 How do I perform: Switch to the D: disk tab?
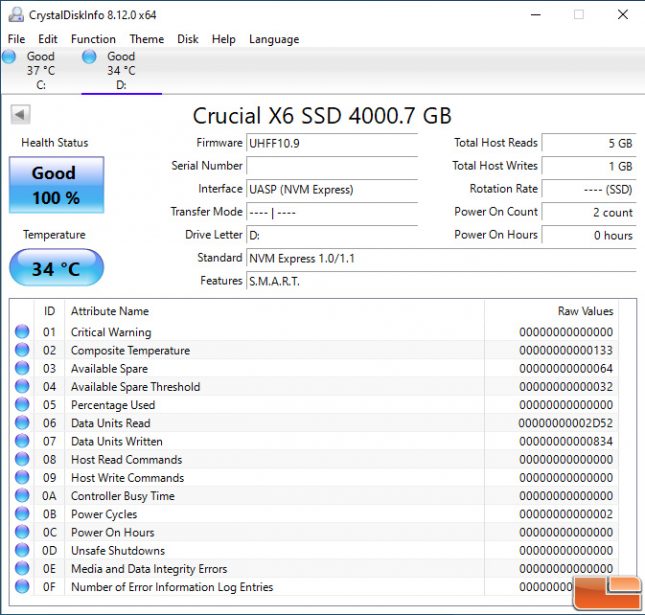[x=121, y=71]
